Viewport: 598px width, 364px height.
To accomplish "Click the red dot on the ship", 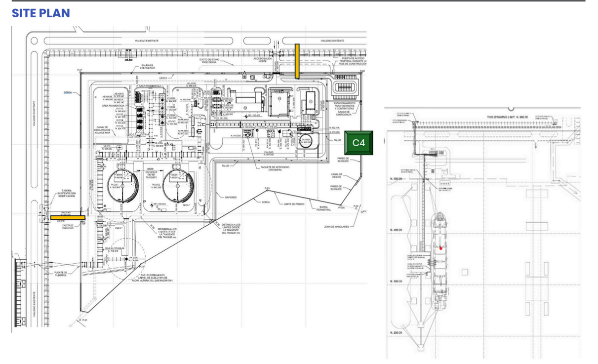I will click(x=440, y=248).
